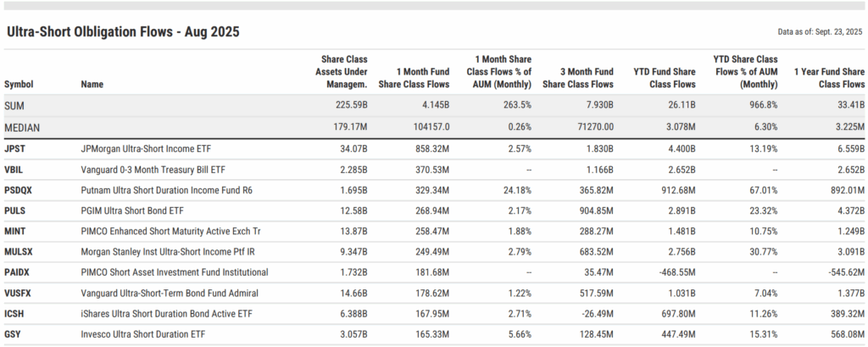Click JPST 1 month flows 858.32M
Screen dimensions: 868x347
433,149
